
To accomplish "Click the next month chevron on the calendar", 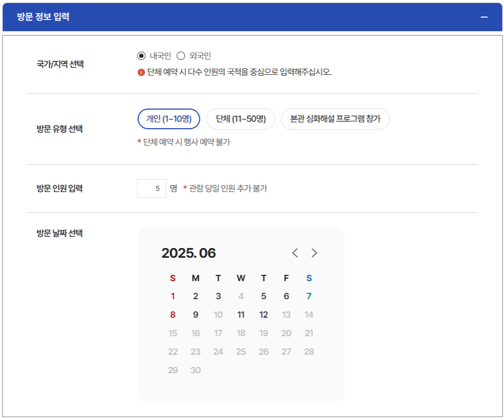I will tap(315, 253).
